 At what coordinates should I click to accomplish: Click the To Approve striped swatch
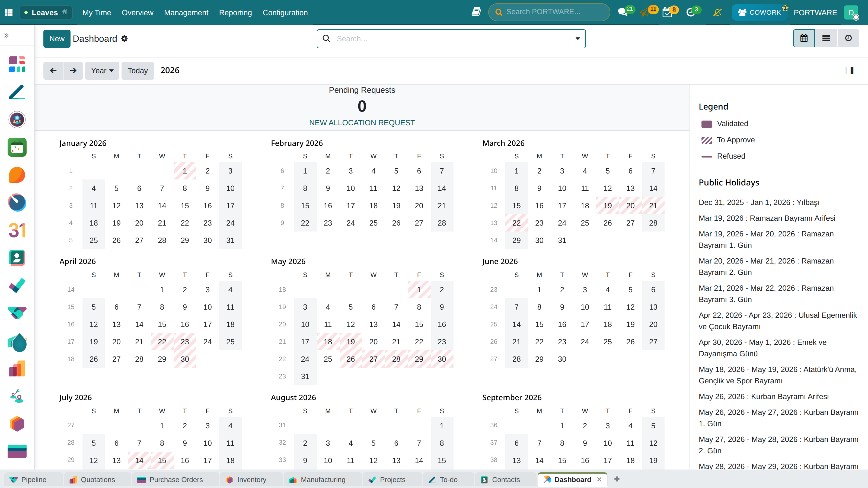707,140
